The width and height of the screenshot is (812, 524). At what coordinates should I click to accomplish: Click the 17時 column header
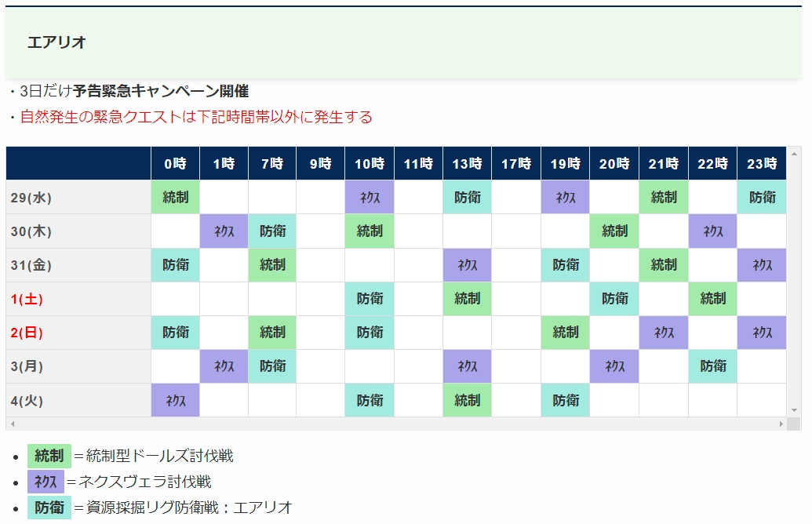point(516,164)
